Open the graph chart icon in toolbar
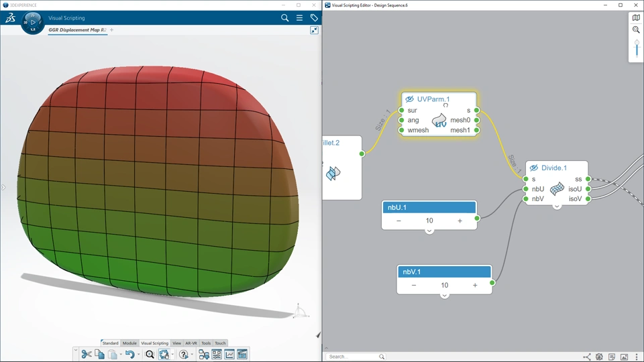Screen dimensions: 644x362 [229, 354]
